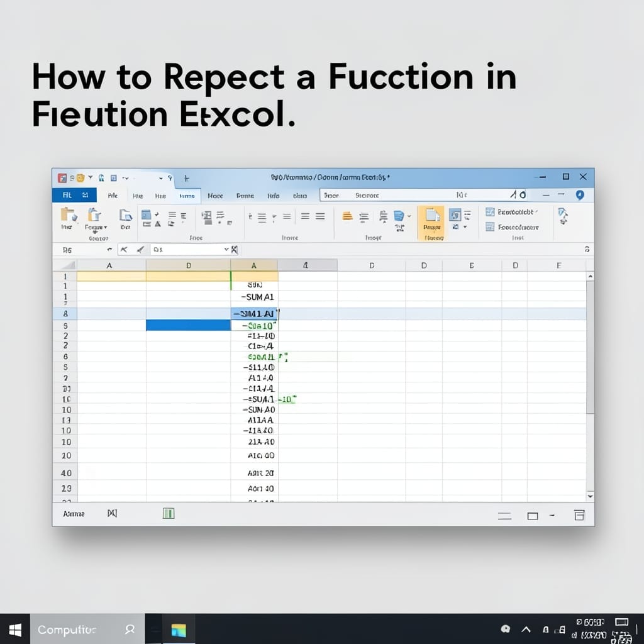Viewport: 644px width, 644px height.
Task: Click the yellow-orange icon in the quick access toolbar
Action: point(80,178)
